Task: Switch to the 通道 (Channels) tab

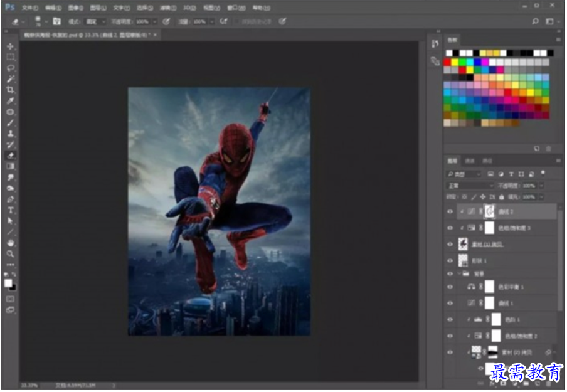Action: [x=470, y=161]
